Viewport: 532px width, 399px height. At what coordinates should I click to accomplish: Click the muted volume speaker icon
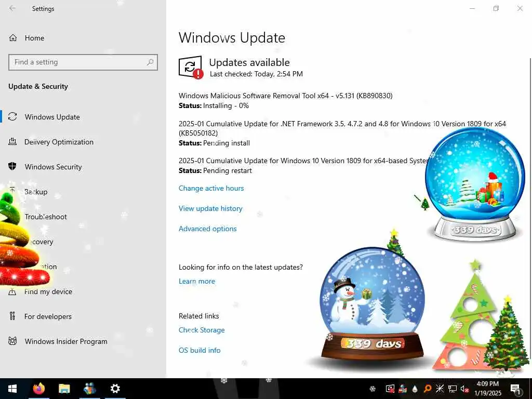[464, 389]
